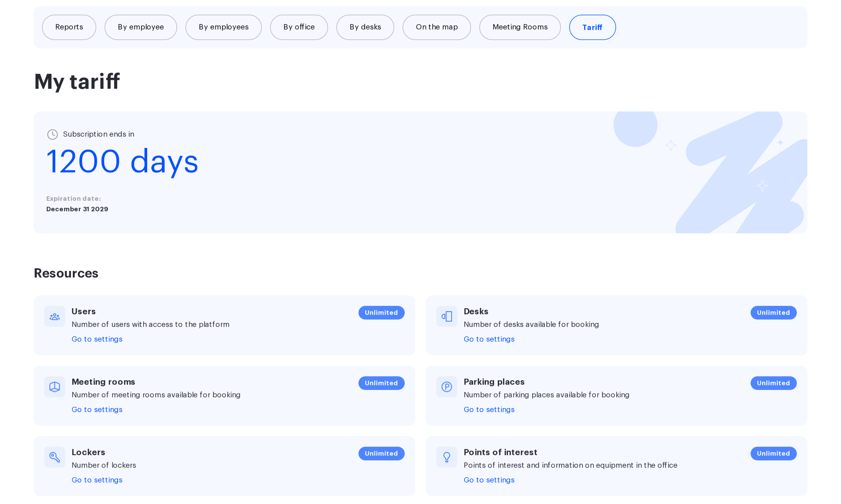Follow Go to settings under Meeting rooms
The width and height of the screenshot is (841, 504).
point(97,409)
